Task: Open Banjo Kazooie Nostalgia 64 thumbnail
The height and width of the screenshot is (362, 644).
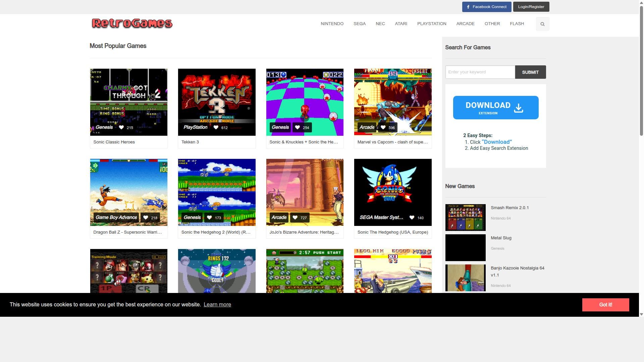Action: (465, 278)
